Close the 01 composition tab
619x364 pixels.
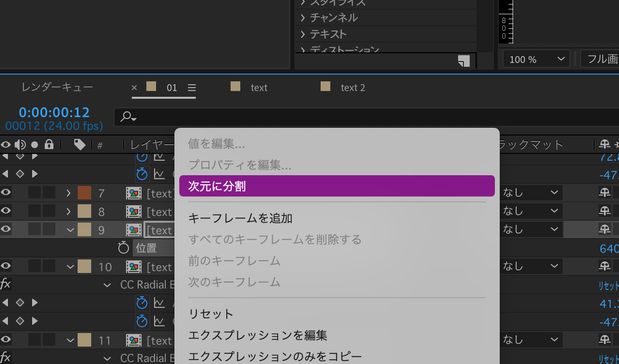pos(134,88)
